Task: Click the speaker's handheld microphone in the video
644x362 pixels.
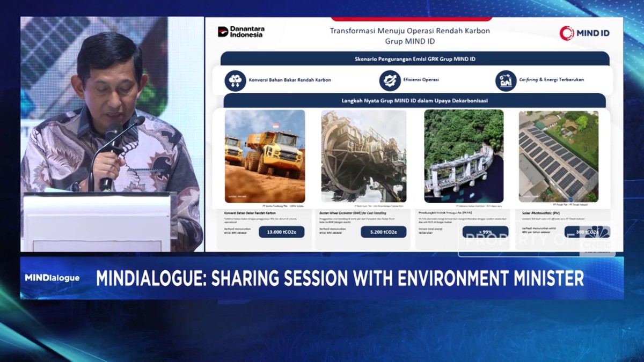Action: pos(111,156)
